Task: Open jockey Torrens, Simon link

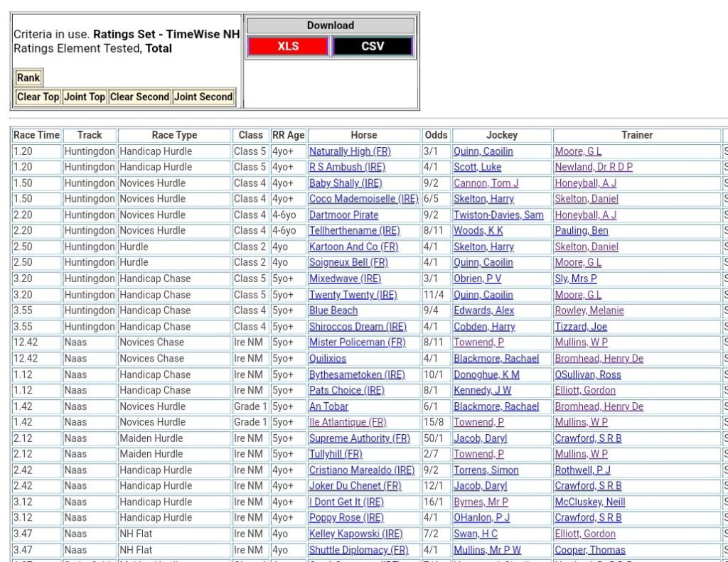Action: 486,470
